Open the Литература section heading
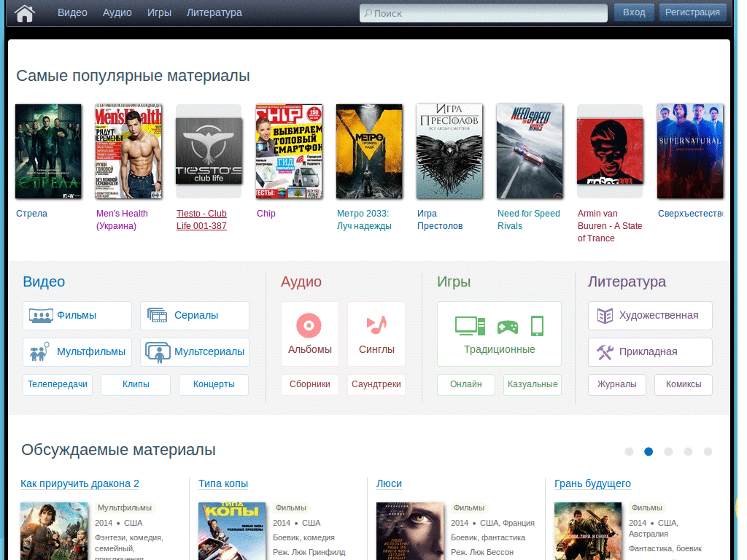 (627, 281)
